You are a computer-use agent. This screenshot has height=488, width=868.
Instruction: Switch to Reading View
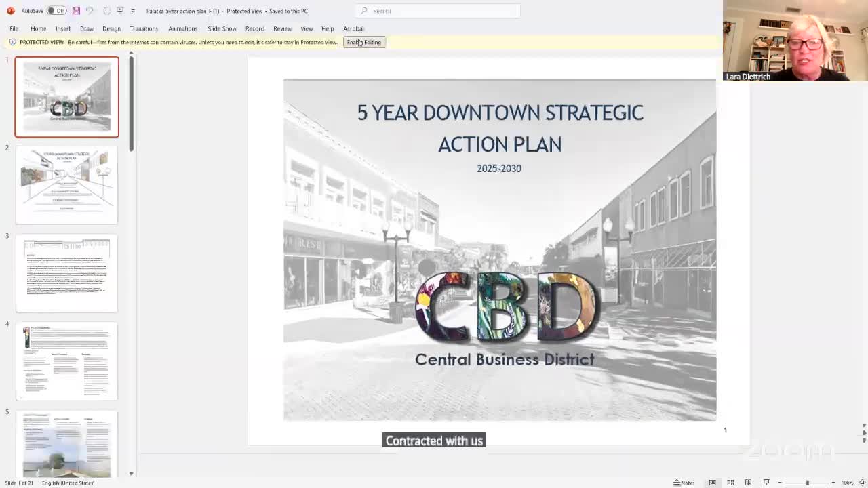point(748,483)
